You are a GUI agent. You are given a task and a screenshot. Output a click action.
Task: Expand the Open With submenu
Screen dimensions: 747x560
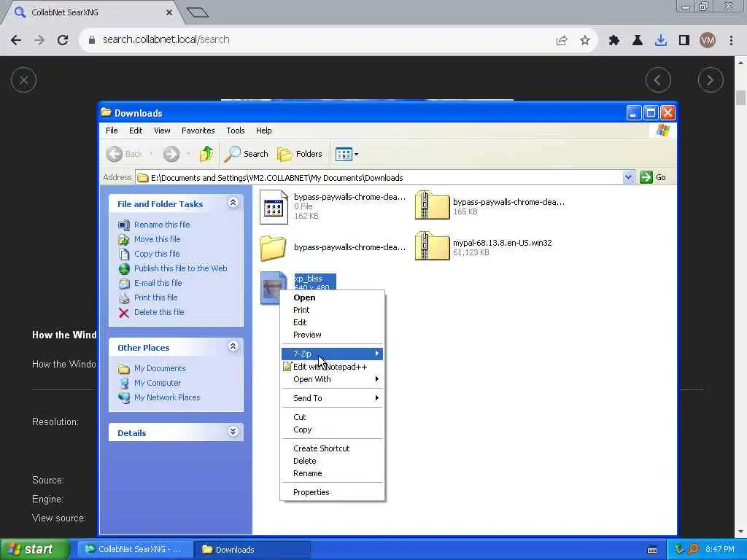coord(332,379)
